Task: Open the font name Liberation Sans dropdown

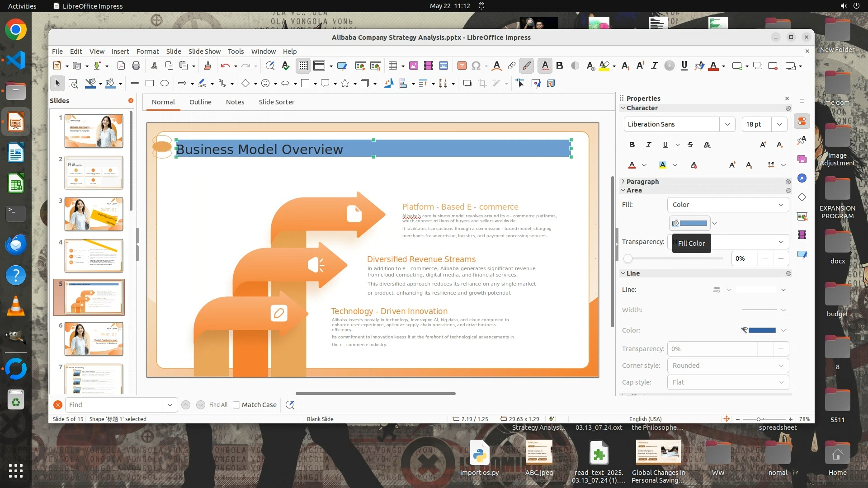Action: click(727, 124)
